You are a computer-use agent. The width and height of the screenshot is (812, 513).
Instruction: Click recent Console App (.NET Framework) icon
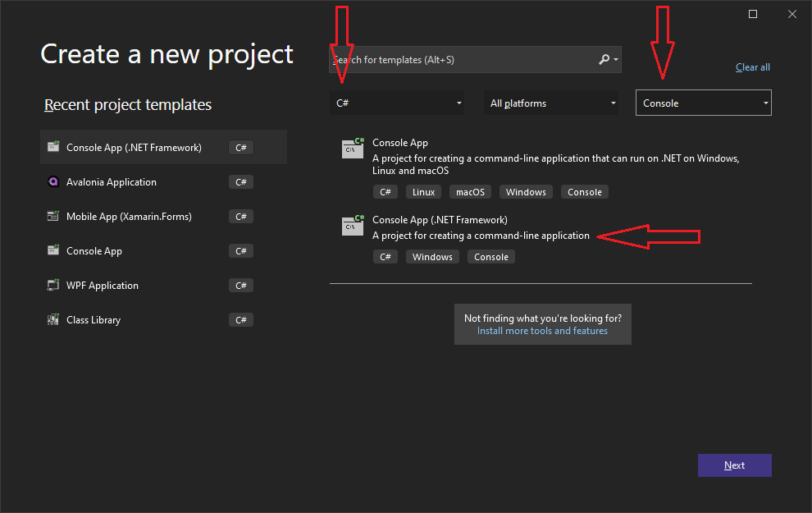click(53, 148)
